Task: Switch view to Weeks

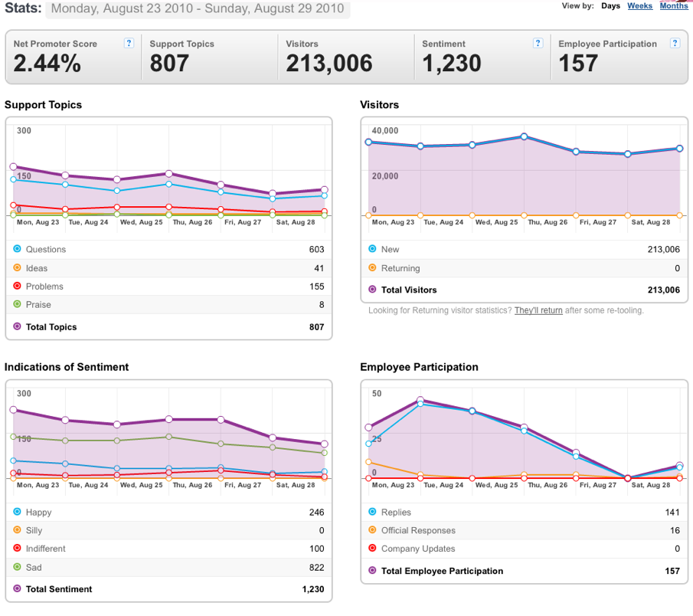Action: coord(639,6)
